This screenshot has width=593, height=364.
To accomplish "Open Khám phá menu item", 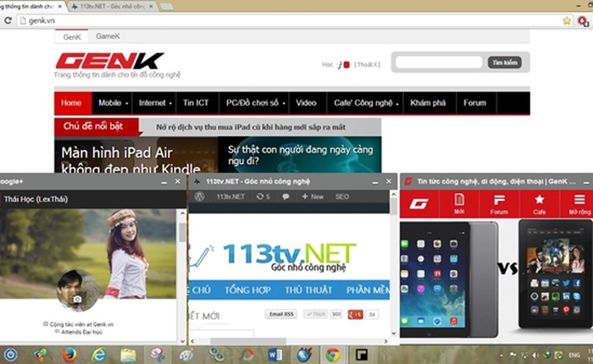I will click(428, 102).
